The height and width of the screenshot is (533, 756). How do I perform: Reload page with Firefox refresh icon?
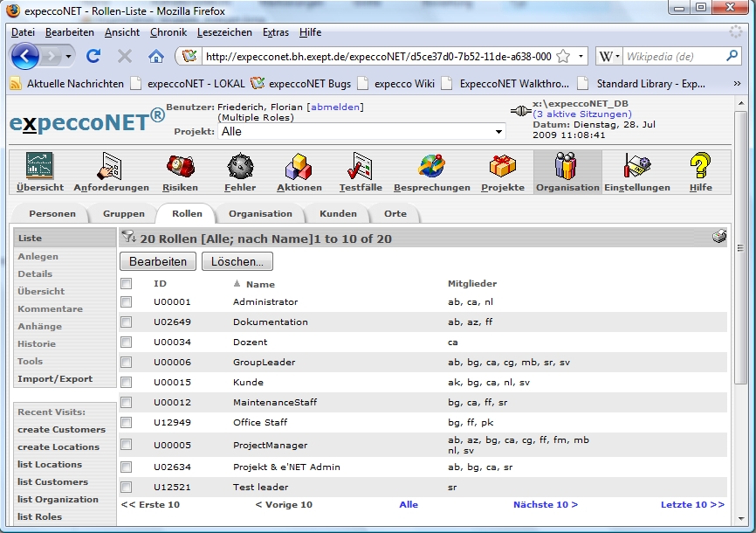click(x=93, y=56)
